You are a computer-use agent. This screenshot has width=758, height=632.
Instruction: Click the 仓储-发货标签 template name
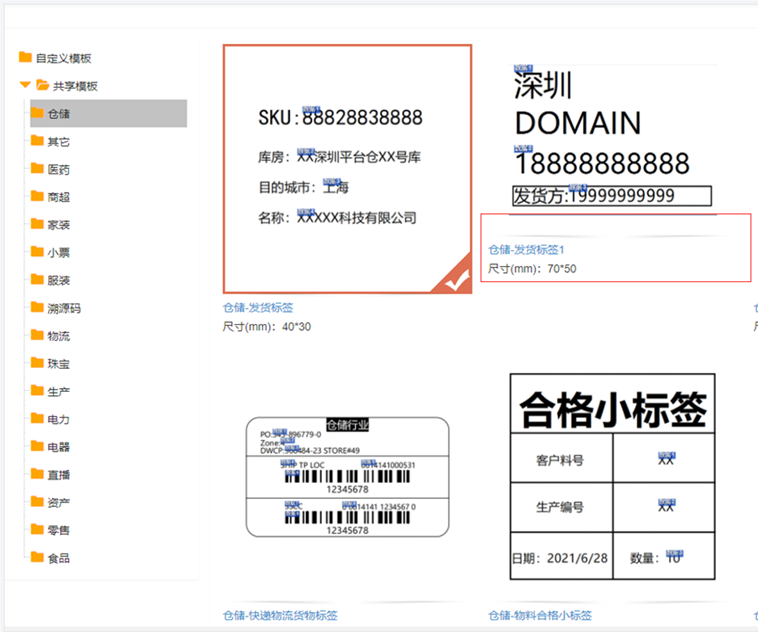[x=258, y=308]
